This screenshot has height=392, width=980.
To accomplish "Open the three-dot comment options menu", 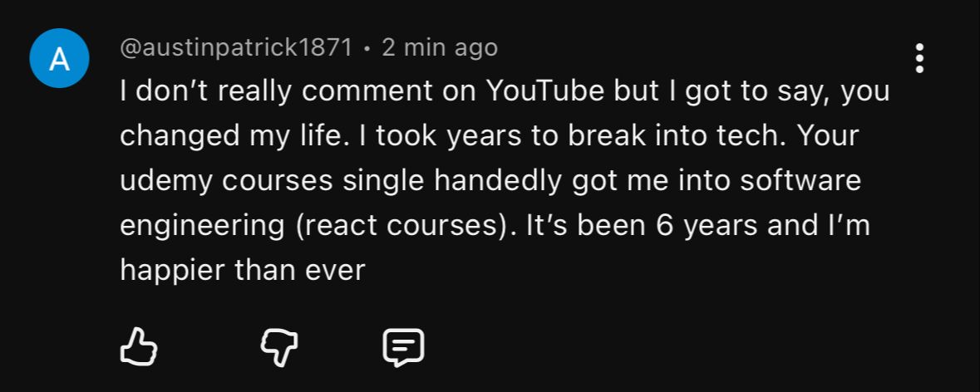I will 919,58.
